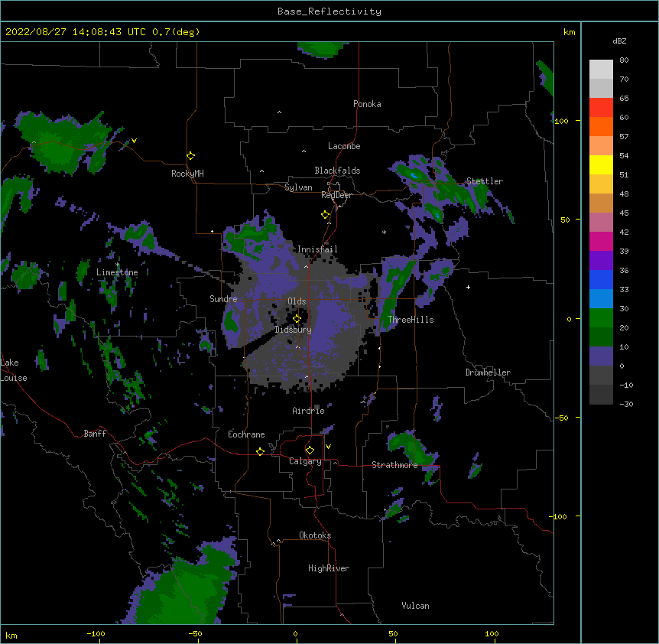Click the km unit label at bottom left
This screenshot has width=659, height=644.
click(11, 636)
